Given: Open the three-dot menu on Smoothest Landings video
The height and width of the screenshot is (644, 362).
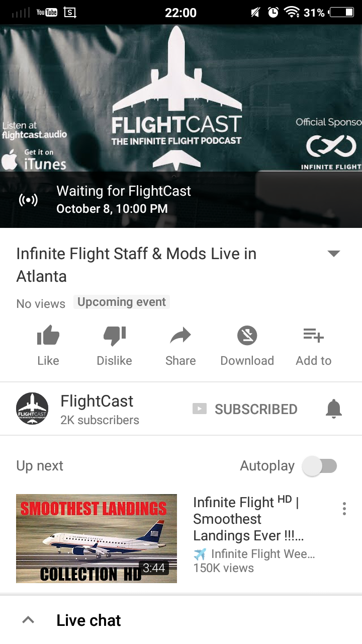Looking at the screenshot, I should [344, 509].
